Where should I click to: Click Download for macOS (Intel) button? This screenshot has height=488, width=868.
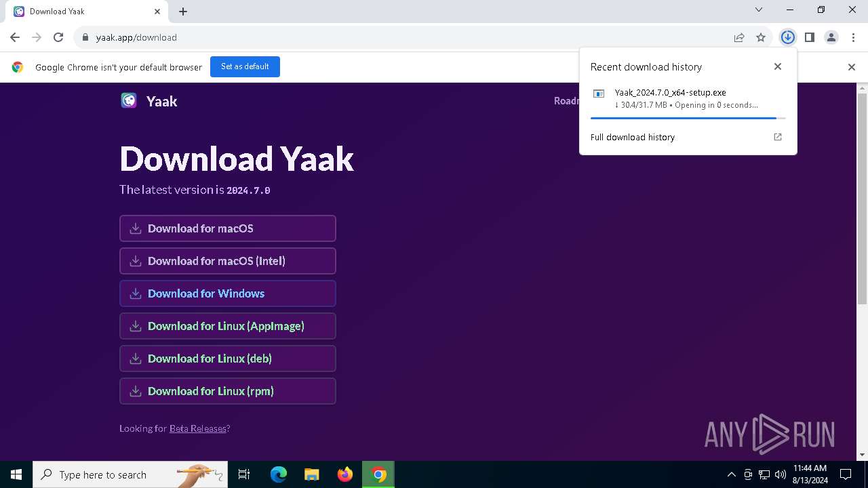coord(228,261)
